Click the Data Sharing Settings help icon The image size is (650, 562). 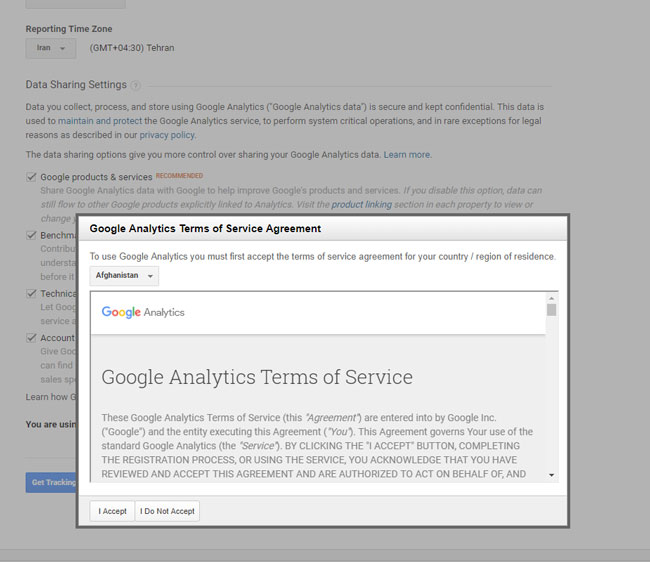(136, 85)
